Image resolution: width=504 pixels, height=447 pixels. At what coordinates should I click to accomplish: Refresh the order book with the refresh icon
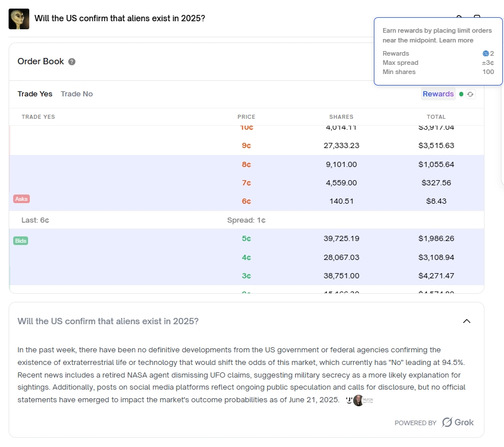tap(471, 94)
